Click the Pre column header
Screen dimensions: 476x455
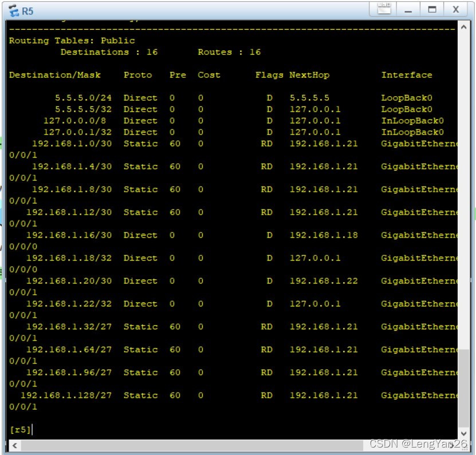(x=178, y=75)
